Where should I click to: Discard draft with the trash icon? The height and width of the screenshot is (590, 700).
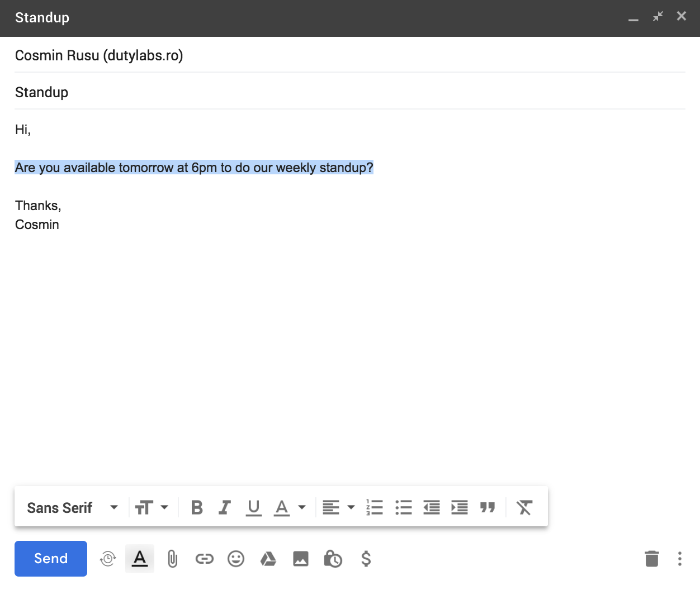652,558
